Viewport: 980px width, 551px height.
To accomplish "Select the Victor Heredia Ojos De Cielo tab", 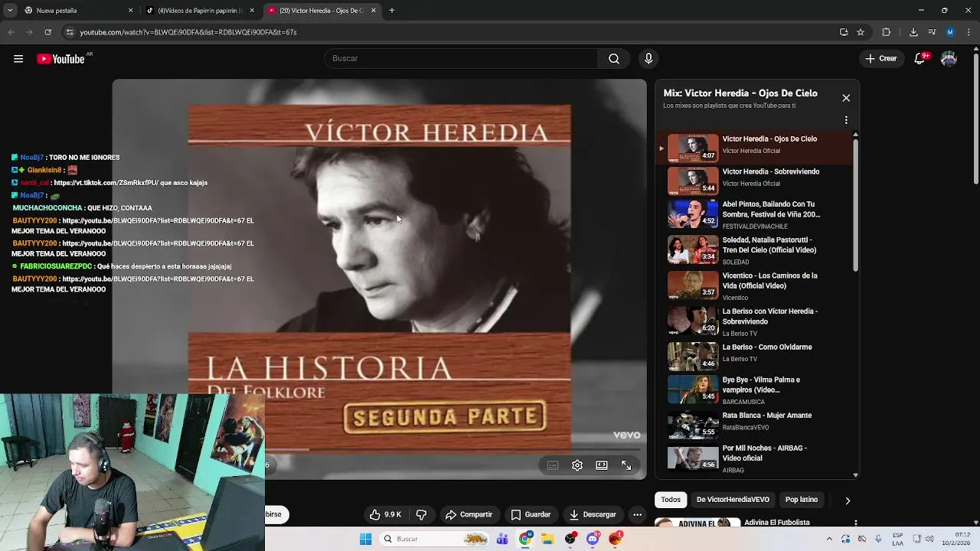I will pos(322,11).
